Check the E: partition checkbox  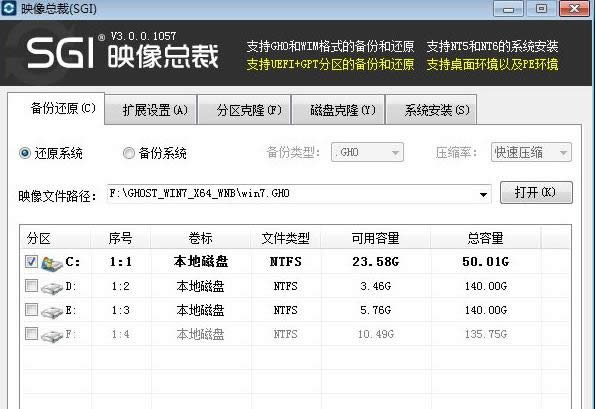[32, 309]
